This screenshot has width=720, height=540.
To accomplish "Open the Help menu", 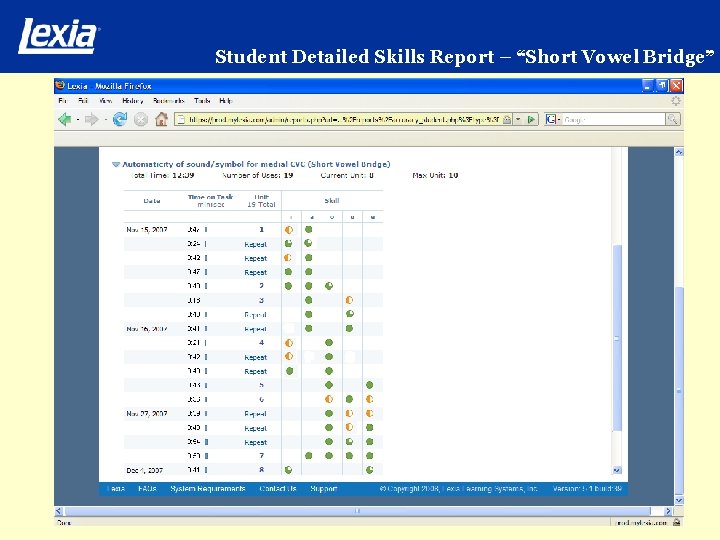I will point(226,101).
